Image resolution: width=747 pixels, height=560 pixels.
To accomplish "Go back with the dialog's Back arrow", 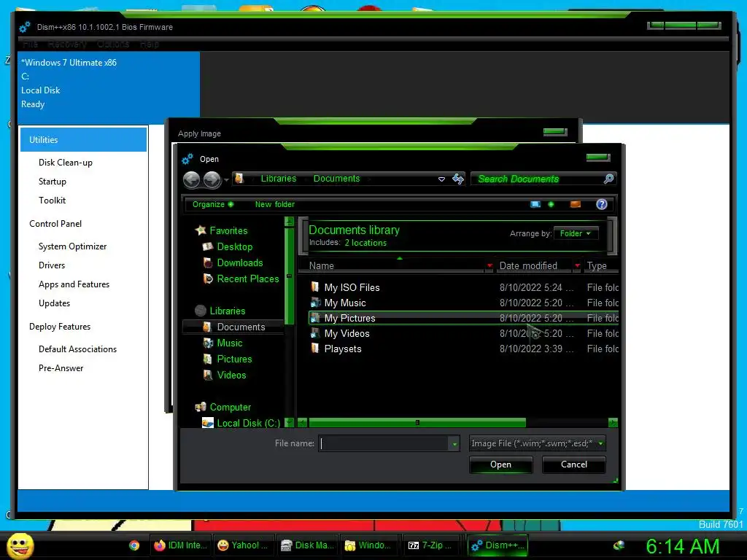I will pos(192,179).
